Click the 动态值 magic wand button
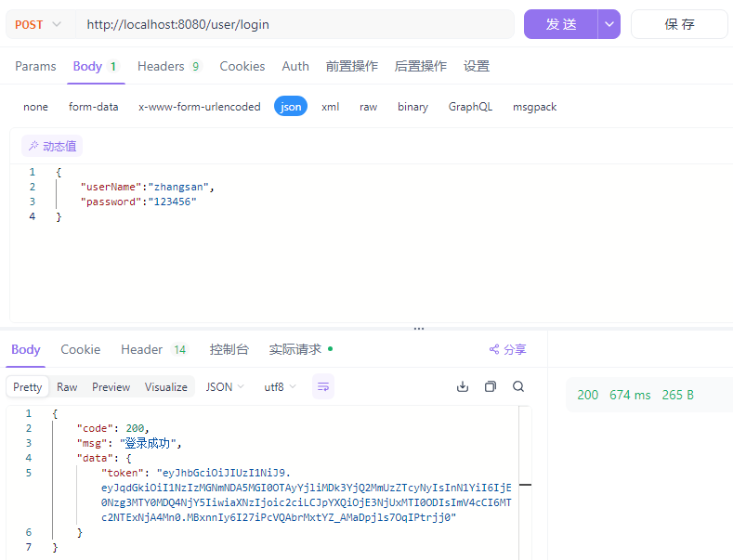 pyautogui.click(x=52, y=146)
